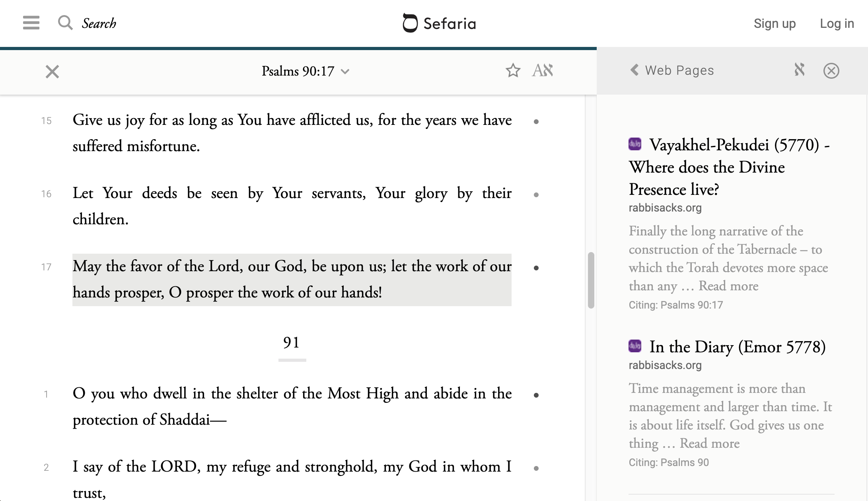Close the Web Pages sidebar panel
Viewport: 868px width, 501px height.
pos(831,71)
